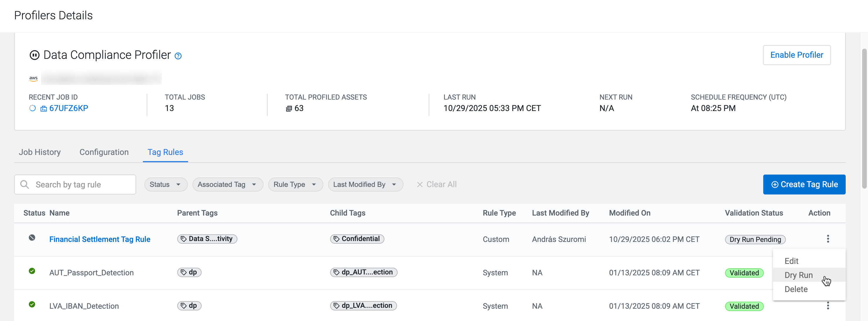The height and width of the screenshot is (321, 868).
Task: Open the Rule Type filter dropdown
Action: tap(295, 185)
